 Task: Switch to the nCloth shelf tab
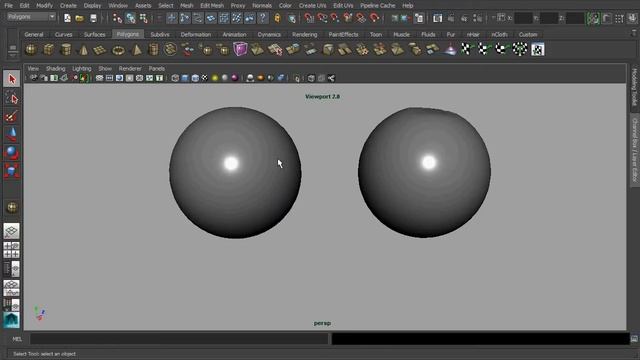point(499,34)
